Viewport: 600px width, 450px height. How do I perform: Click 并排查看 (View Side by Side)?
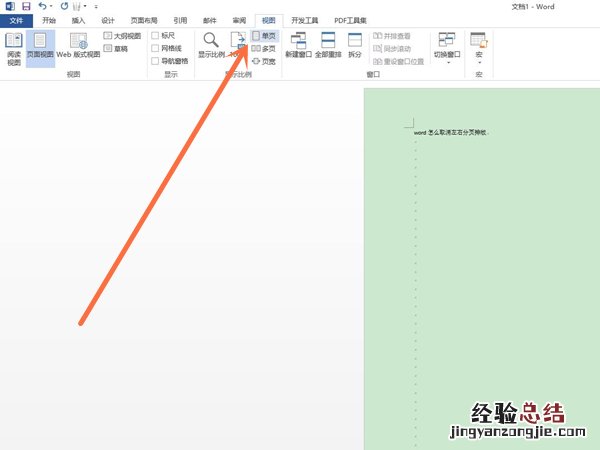[392, 36]
